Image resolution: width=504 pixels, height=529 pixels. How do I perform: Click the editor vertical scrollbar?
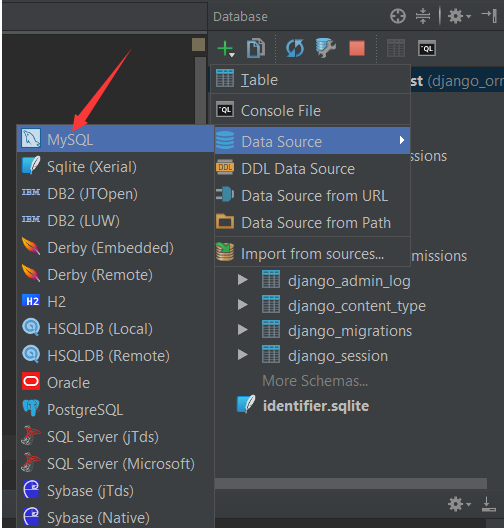click(200, 90)
